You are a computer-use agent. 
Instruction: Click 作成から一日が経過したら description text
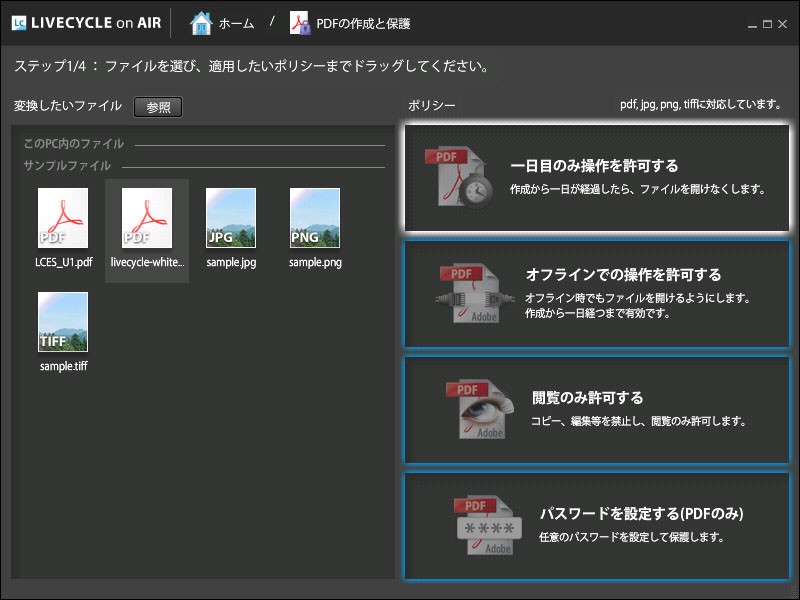click(x=638, y=189)
